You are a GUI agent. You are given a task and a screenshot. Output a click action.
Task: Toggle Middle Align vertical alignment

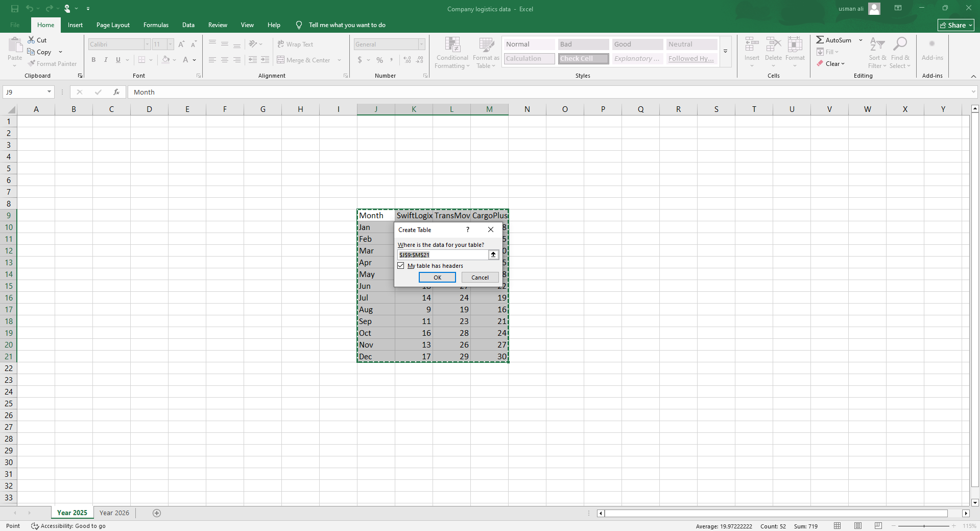tap(225, 44)
